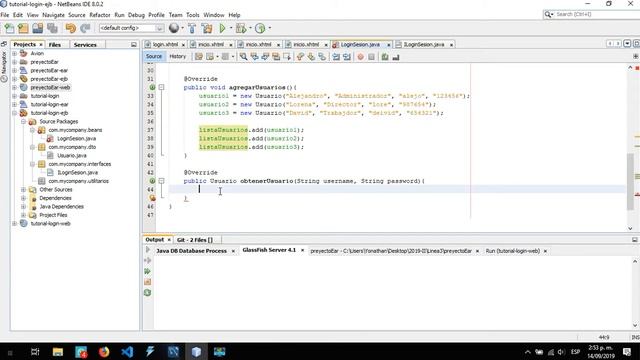Run the project with green play icon
The width and height of the screenshot is (640, 360).
pyautogui.click(x=222, y=28)
